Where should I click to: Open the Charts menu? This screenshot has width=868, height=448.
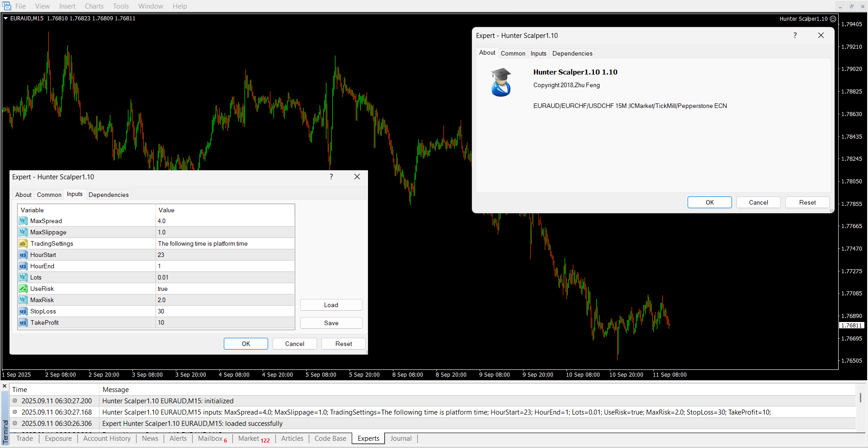click(94, 6)
